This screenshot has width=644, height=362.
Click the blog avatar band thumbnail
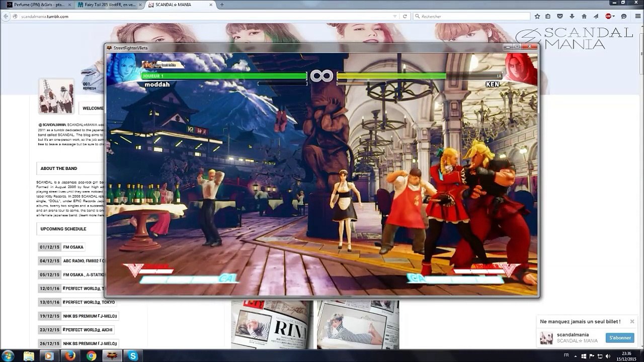[x=57, y=96]
